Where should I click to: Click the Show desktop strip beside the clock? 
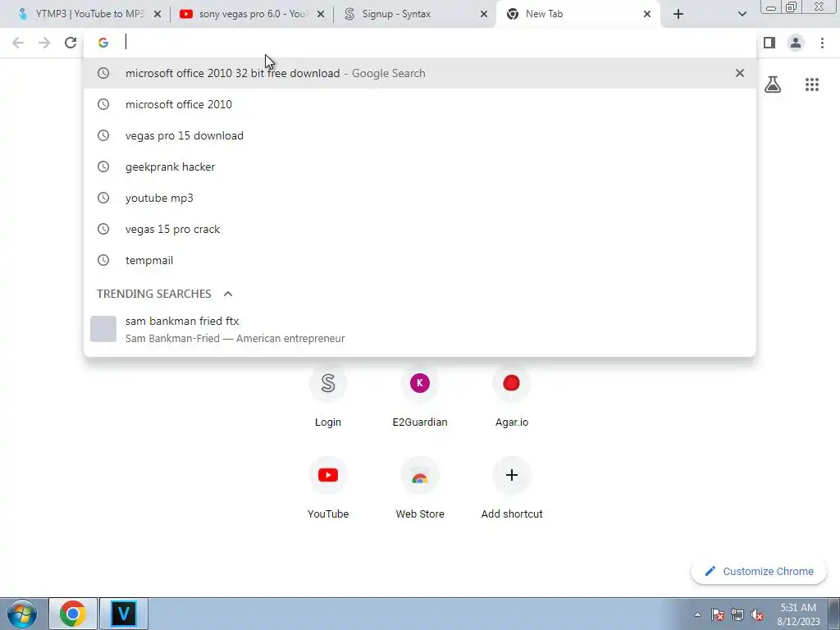click(x=834, y=614)
